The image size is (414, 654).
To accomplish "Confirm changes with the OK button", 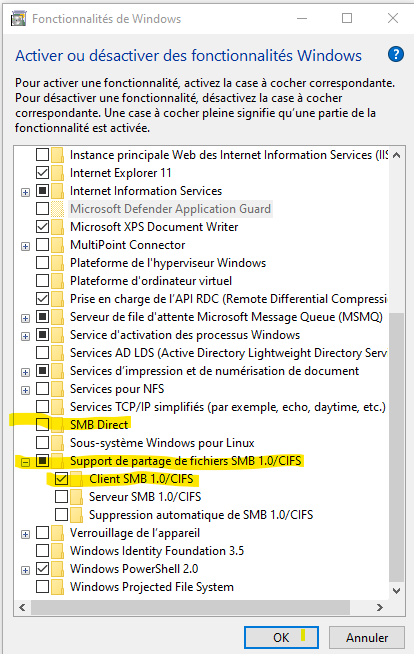I will [x=281, y=637].
